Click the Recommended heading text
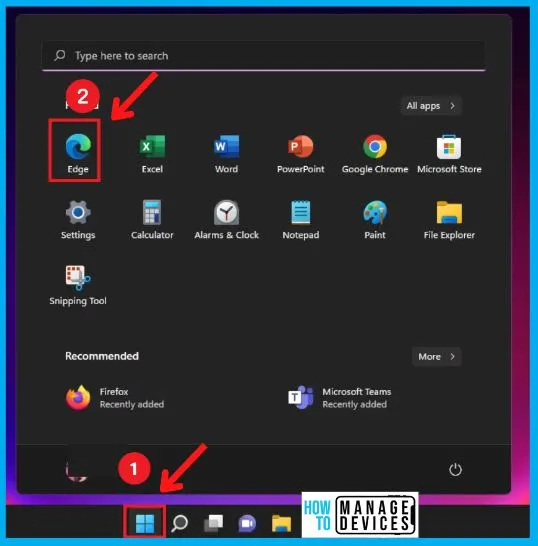Screen dimensions: 538x546 point(102,356)
